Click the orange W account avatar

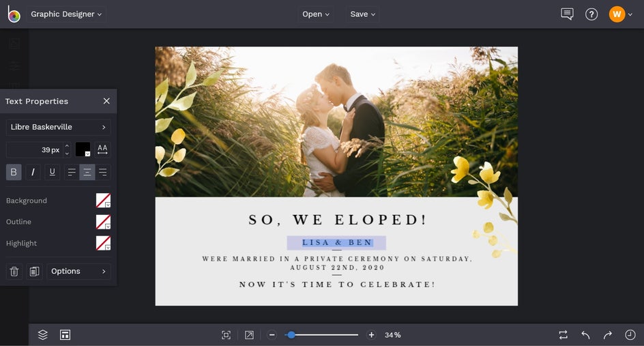point(617,14)
